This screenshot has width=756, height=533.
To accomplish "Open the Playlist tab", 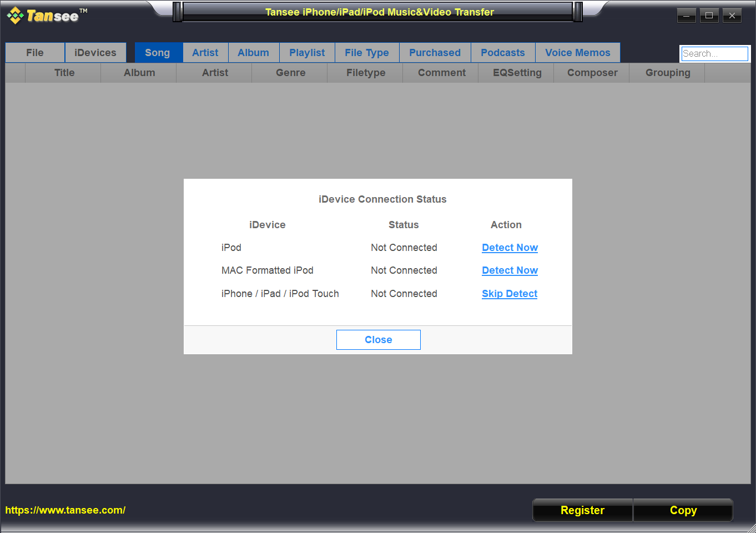I will click(x=307, y=53).
